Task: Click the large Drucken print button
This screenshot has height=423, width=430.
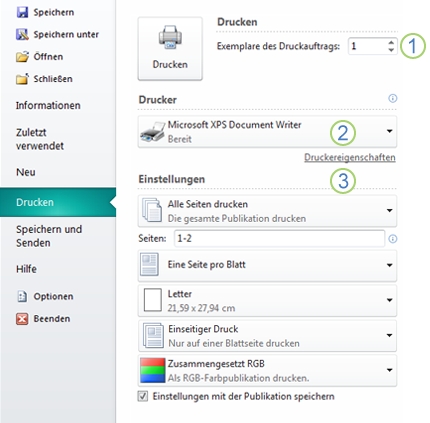Action: 170,49
